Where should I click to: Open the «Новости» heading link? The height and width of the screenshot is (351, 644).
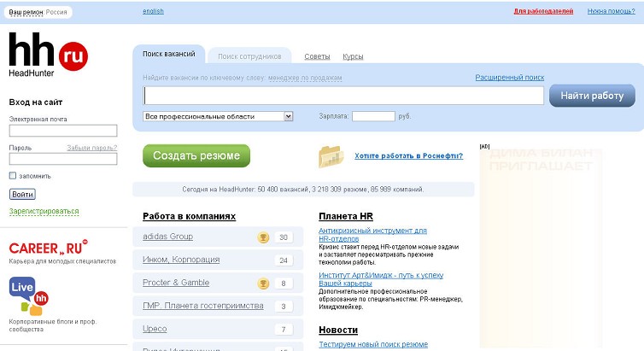338,330
